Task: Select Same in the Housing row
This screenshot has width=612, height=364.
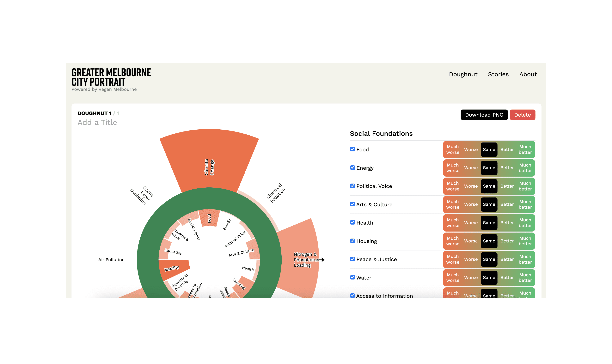Action: 489,241
